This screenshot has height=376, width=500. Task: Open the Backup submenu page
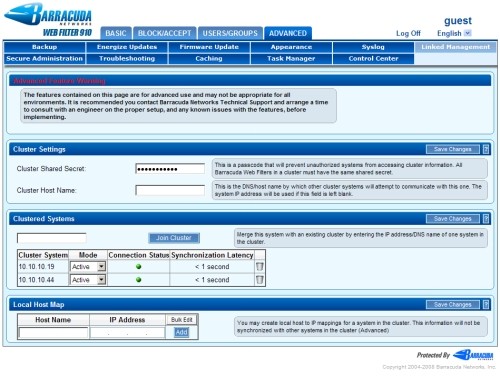[45, 47]
